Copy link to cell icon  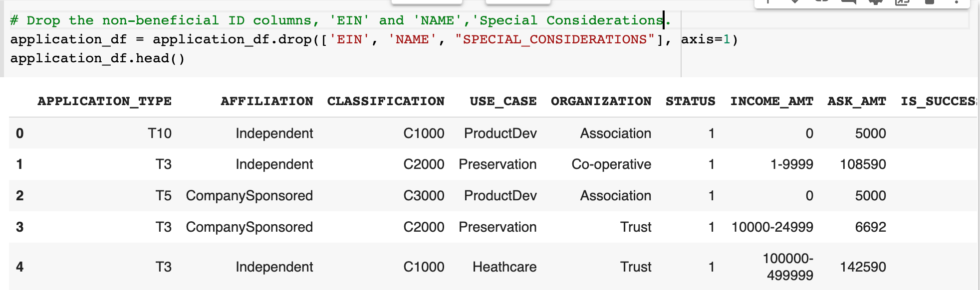(x=822, y=1)
